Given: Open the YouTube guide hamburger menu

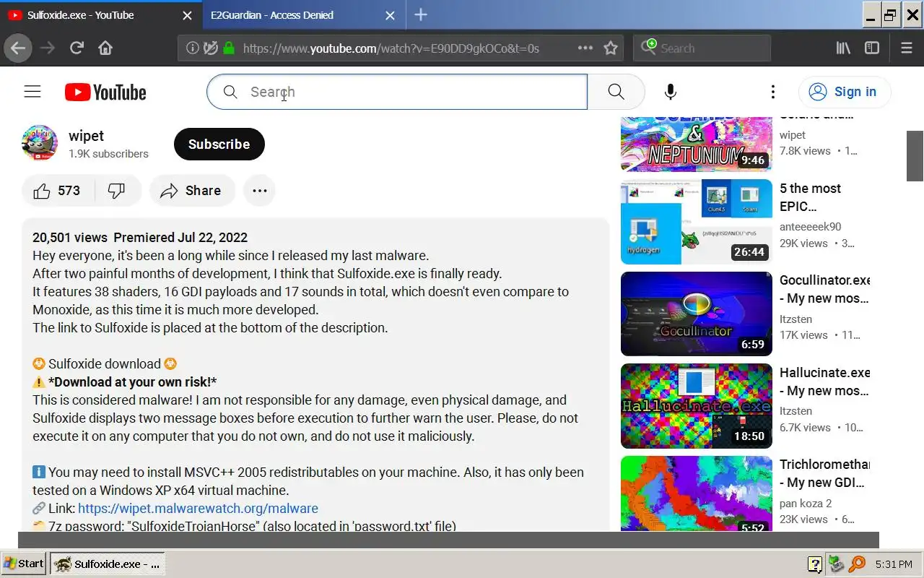Looking at the screenshot, I should 32,92.
